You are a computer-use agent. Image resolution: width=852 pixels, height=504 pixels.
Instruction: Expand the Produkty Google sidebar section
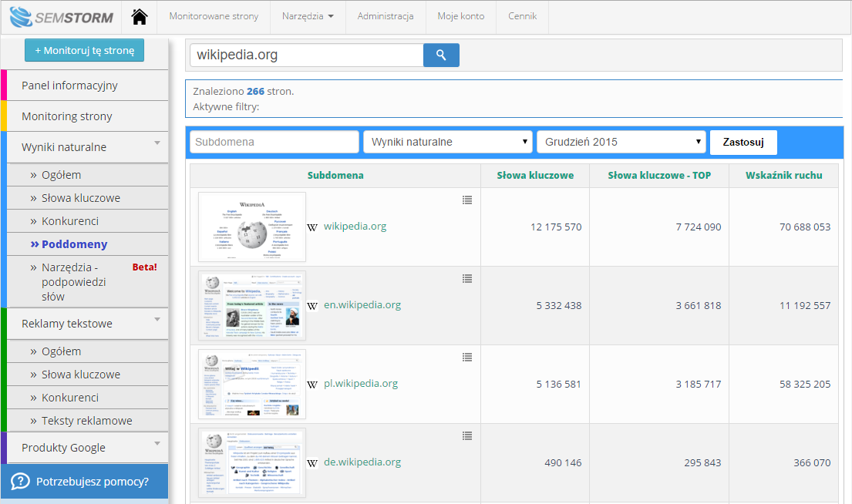click(x=157, y=443)
